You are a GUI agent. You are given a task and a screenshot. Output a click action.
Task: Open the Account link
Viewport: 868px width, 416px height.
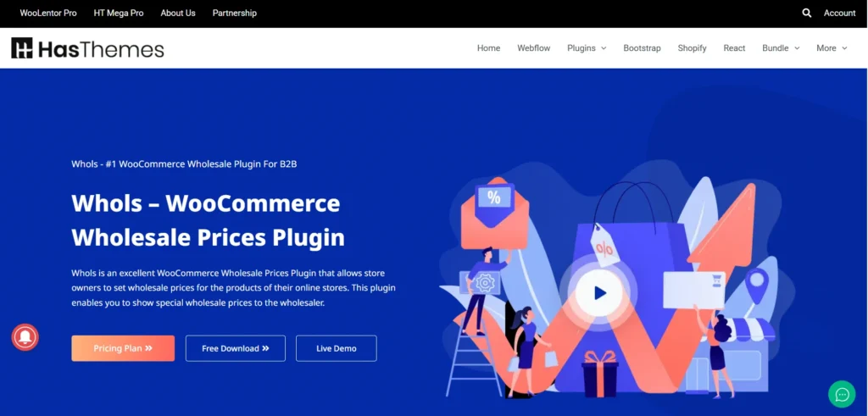point(839,13)
